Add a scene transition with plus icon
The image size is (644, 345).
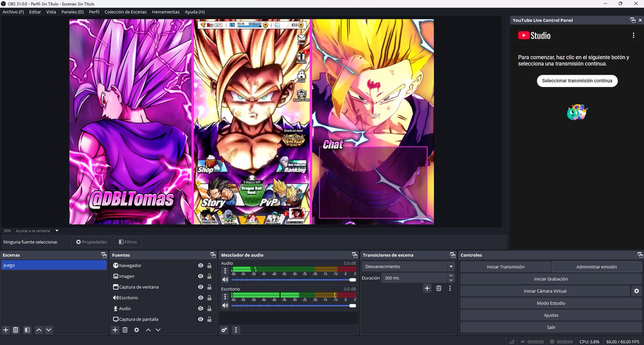click(427, 288)
